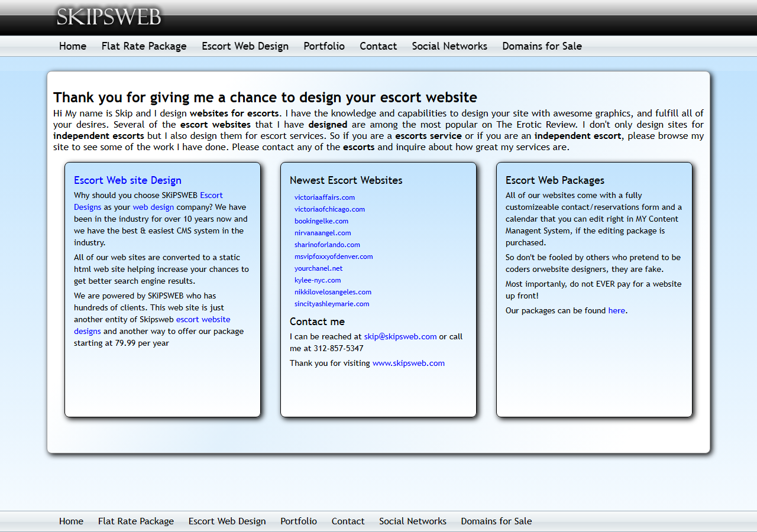
Task: Click the 'Contact me' heading
Action: tap(317, 322)
